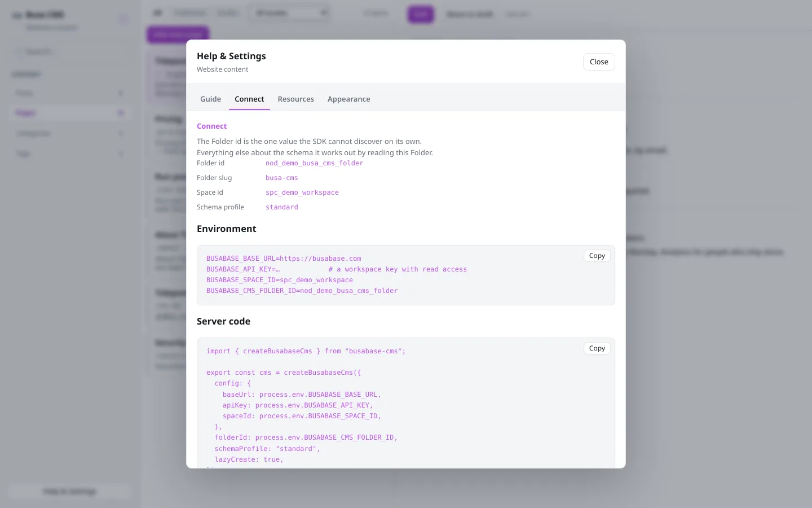Click the sentence starting "Everything else about the schema"
The width and height of the screenshot is (812, 508).
315,153
